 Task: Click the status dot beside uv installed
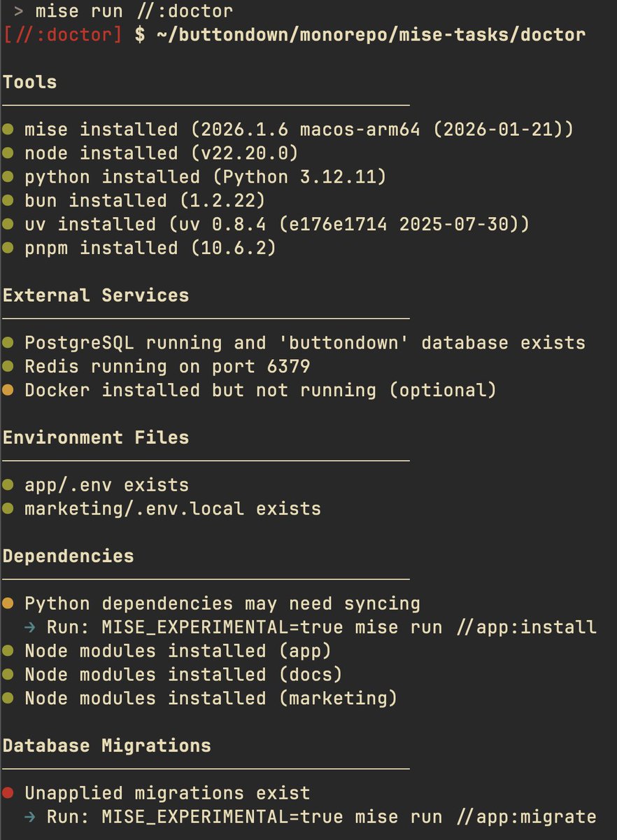[8, 225]
